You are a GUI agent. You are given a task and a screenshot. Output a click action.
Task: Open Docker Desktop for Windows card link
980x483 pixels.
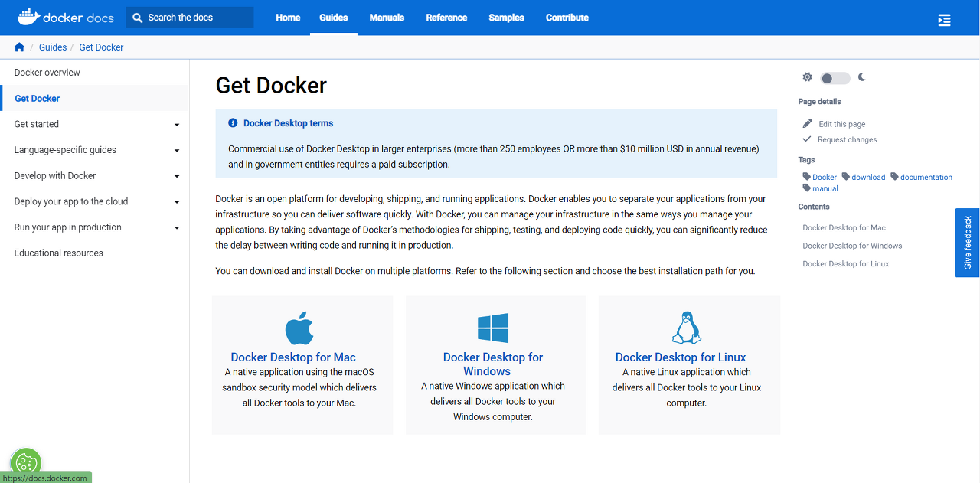[493, 364]
